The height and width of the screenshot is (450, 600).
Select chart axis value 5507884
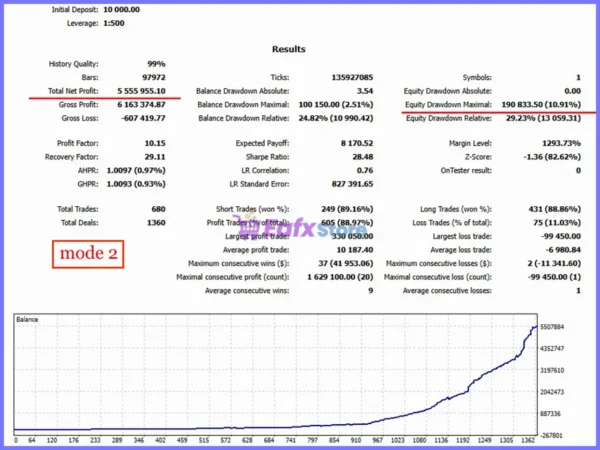552,327
